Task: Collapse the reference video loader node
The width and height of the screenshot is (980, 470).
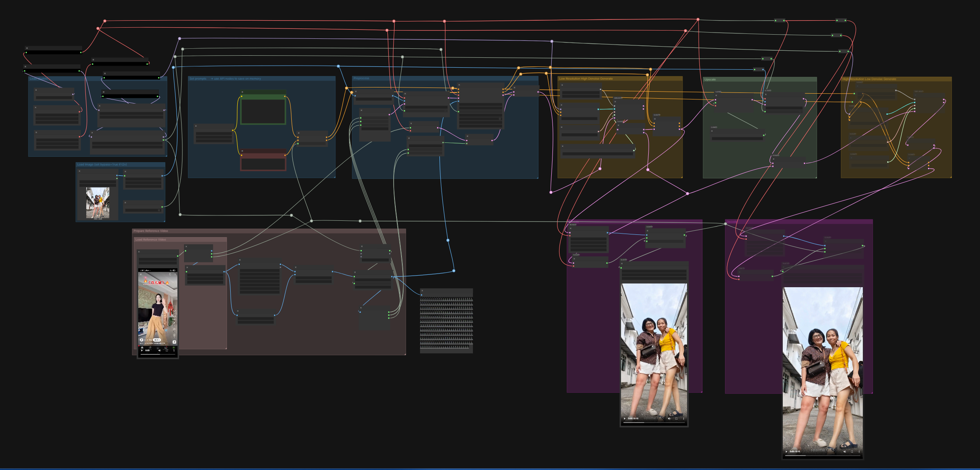Action: pyautogui.click(x=139, y=251)
